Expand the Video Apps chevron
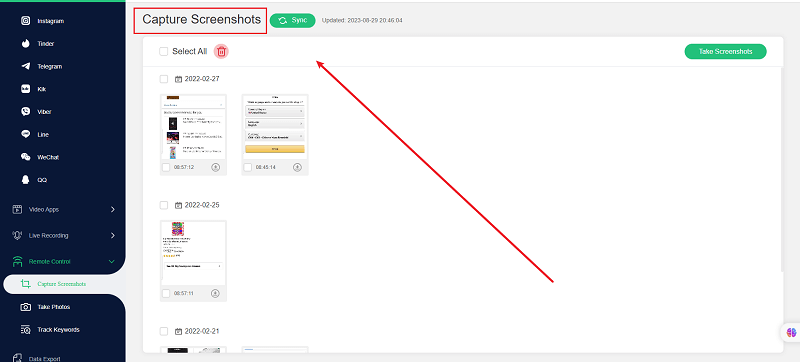Image resolution: width=800 pixels, height=362 pixels. coord(113,210)
